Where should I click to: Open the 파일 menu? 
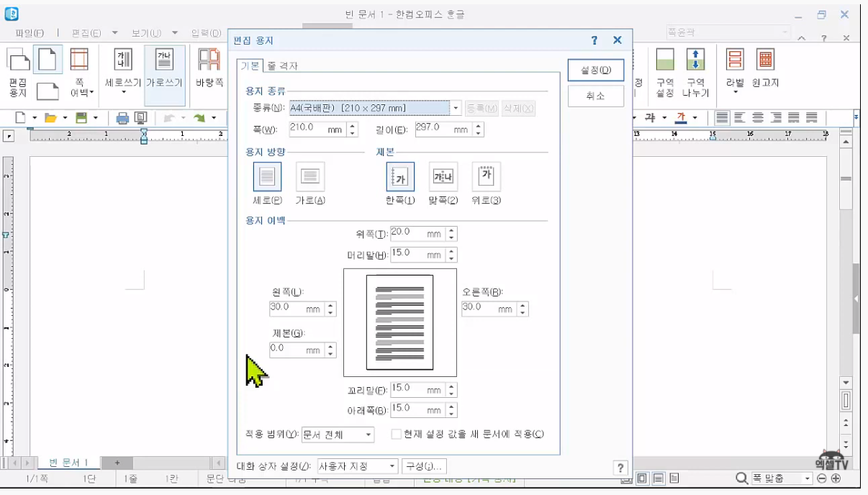click(x=30, y=33)
